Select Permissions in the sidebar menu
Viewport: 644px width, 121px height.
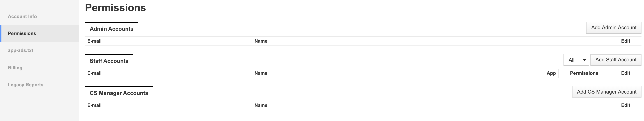click(22, 33)
